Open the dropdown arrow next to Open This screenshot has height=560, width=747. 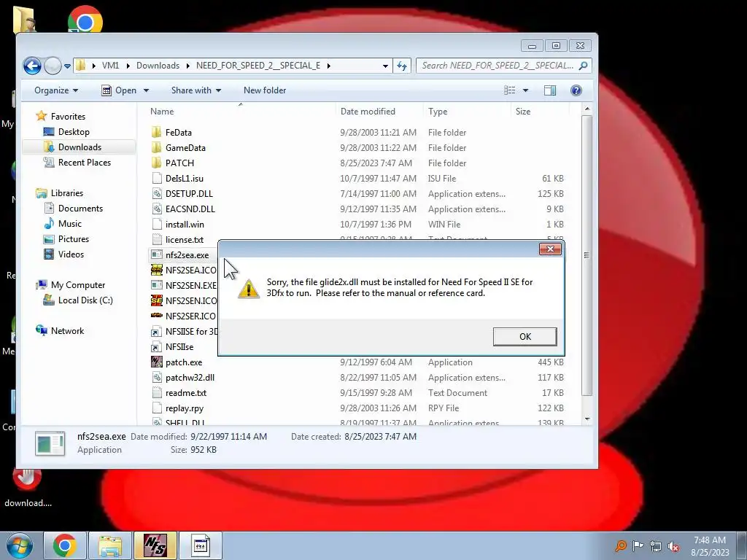tap(146, 90)
